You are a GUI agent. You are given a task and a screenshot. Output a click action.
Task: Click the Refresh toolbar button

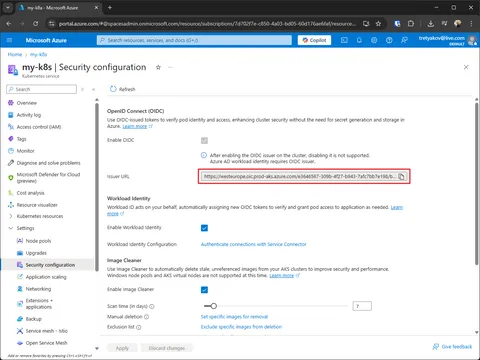[122, 89]
